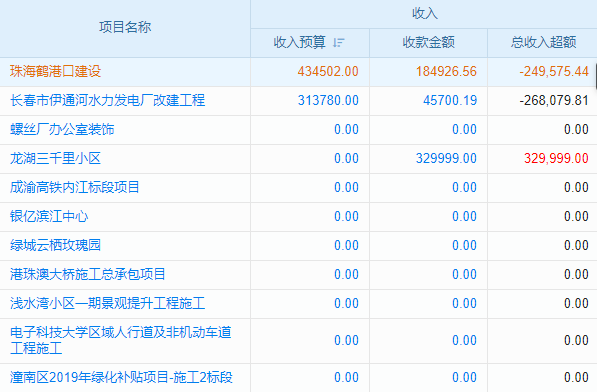This screenshot has height=392, width=597.
Task: Sort by the 收入预算 sort icon
Action: 338,42
